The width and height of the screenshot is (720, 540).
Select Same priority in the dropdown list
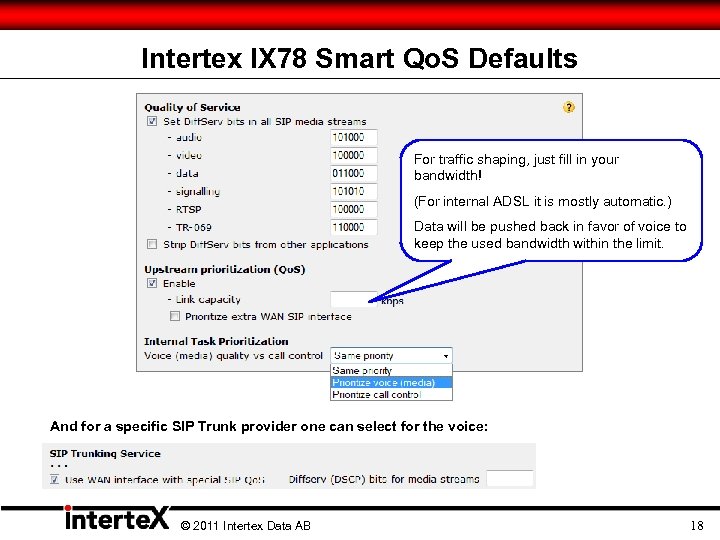point(391,371)
